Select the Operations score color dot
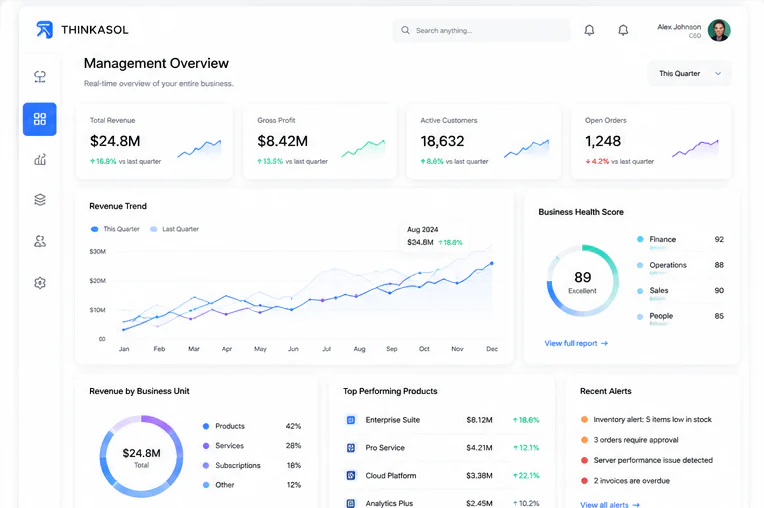This screenshot has width=764, height=508. [x=640, y=265]
